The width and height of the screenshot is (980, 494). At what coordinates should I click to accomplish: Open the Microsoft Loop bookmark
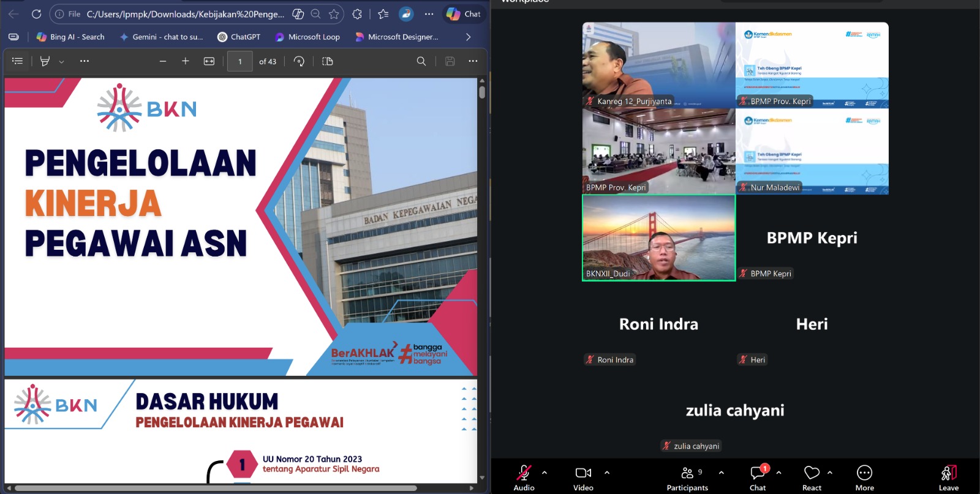[307, 37]
